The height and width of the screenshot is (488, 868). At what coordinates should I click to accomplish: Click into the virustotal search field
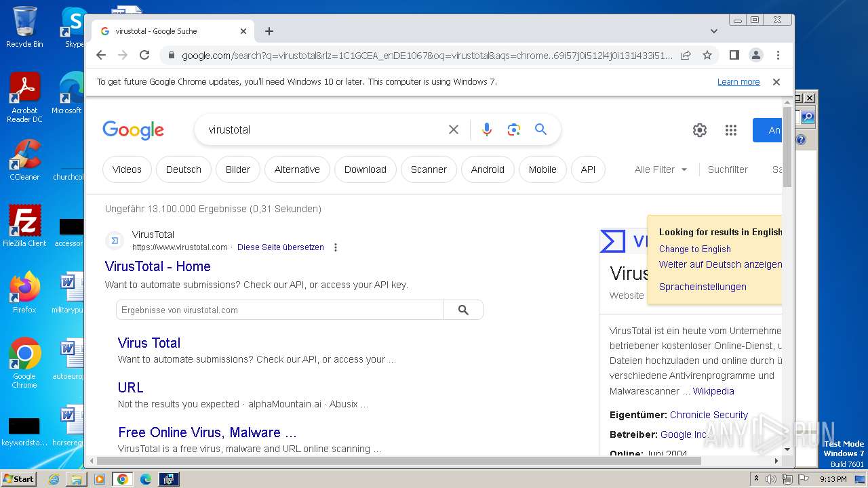click(x=324, y=129)
